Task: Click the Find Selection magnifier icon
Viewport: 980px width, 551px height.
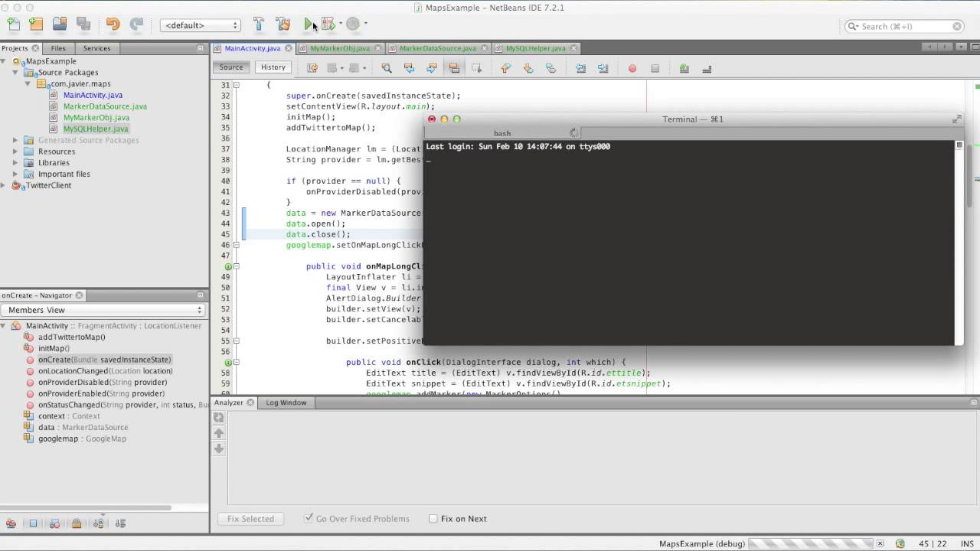Action: point(387,68)
